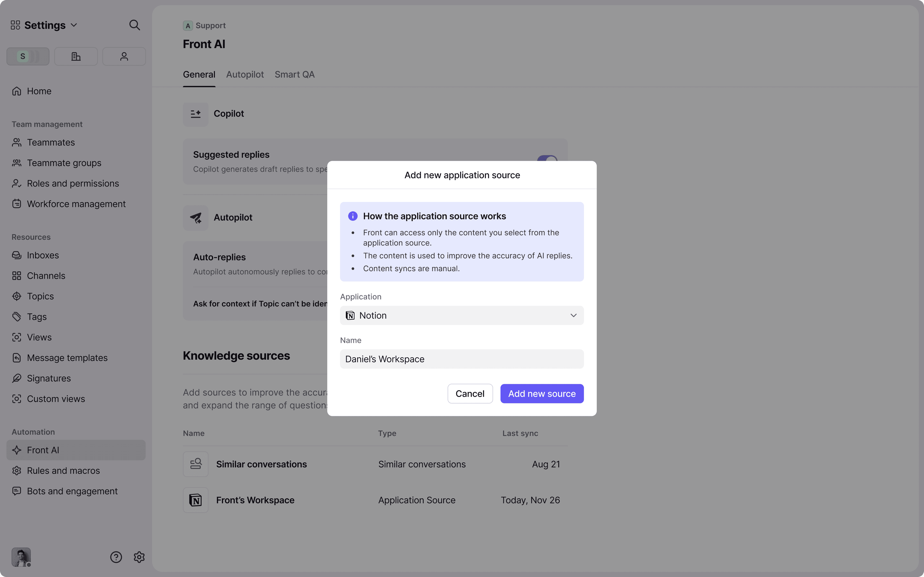Click the settings gear icon at bottom

point(139,557)
